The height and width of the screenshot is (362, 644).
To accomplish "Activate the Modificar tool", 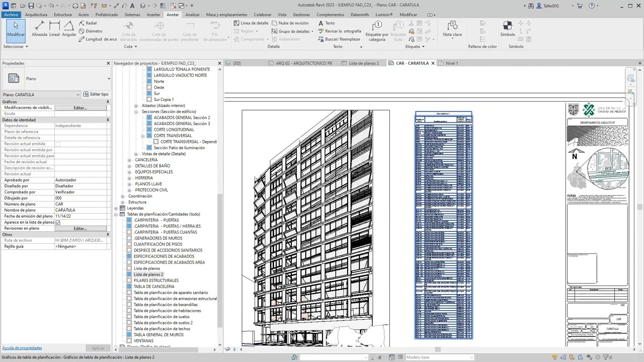I will pos(16,29).
